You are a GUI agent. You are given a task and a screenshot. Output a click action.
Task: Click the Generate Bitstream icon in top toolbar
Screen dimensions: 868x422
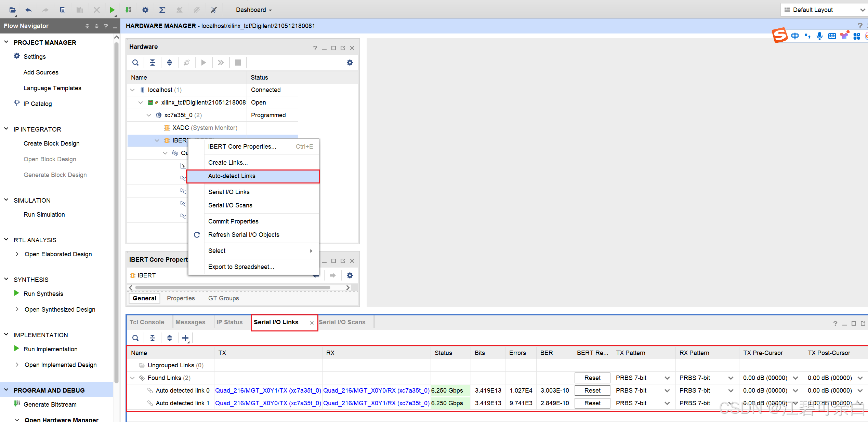(129, 10)
